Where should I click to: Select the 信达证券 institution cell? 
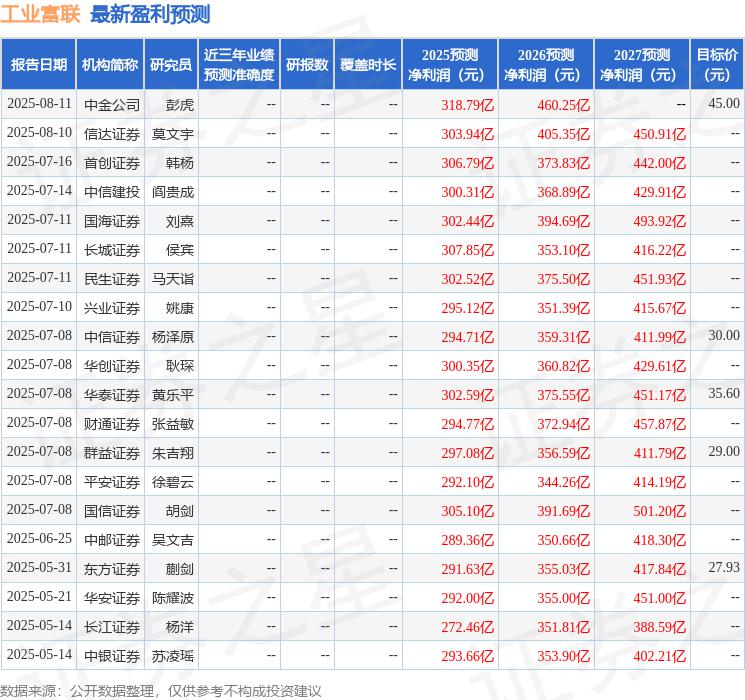click(x=112, y=134)
